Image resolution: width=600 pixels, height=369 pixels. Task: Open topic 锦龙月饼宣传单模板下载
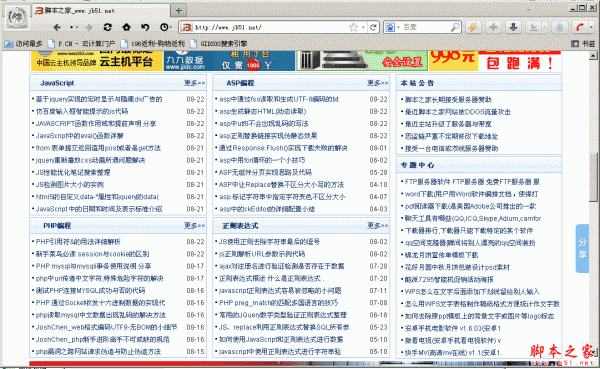pyautogui.click(x=442, y=255)
